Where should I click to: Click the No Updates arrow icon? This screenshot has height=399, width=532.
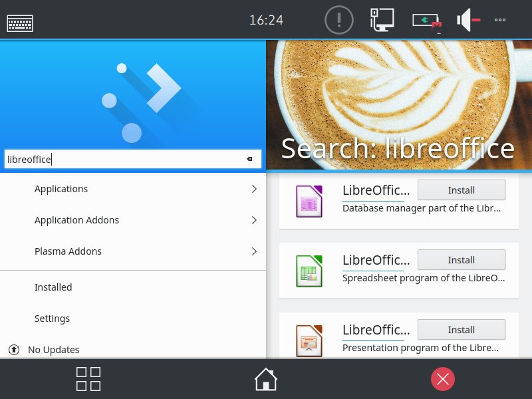coord(14,350)
